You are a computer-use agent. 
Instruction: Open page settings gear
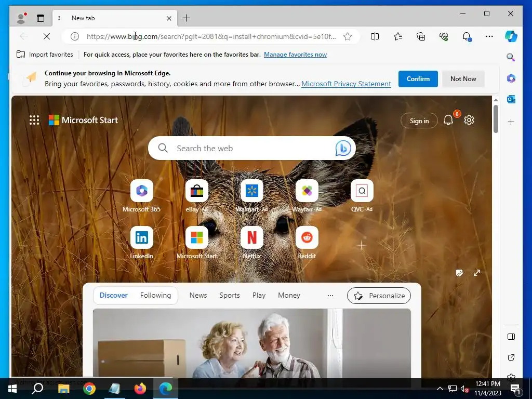pos(469,120)
